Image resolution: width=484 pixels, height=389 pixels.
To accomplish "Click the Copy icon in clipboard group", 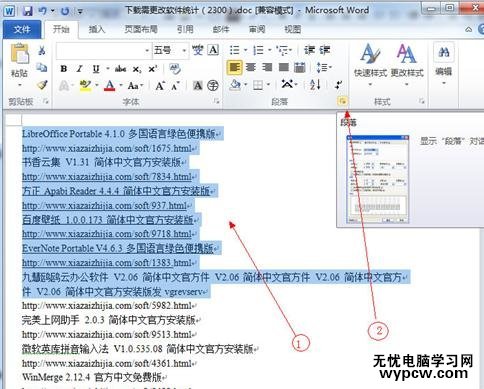I will click(x=42, y=68).
